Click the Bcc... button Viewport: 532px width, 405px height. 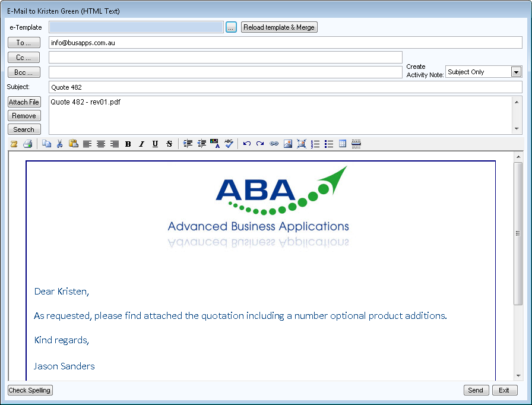click(24, 72)
